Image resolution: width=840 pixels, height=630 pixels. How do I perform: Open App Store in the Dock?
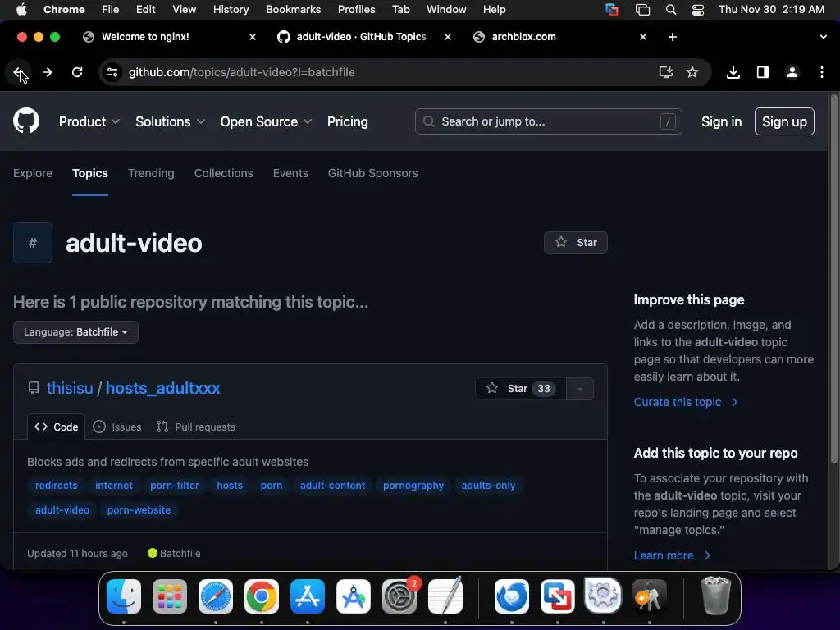click(x=308, y=596)
